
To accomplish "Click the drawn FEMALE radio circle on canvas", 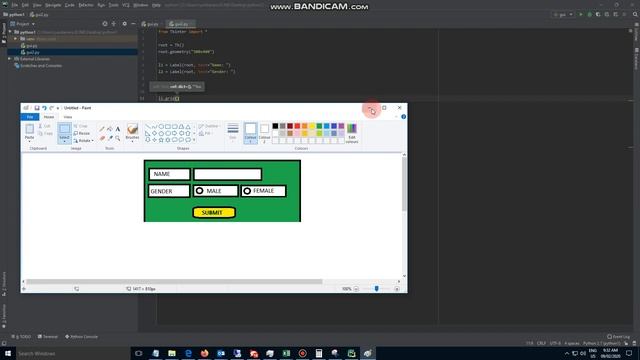I will [247, 191].
